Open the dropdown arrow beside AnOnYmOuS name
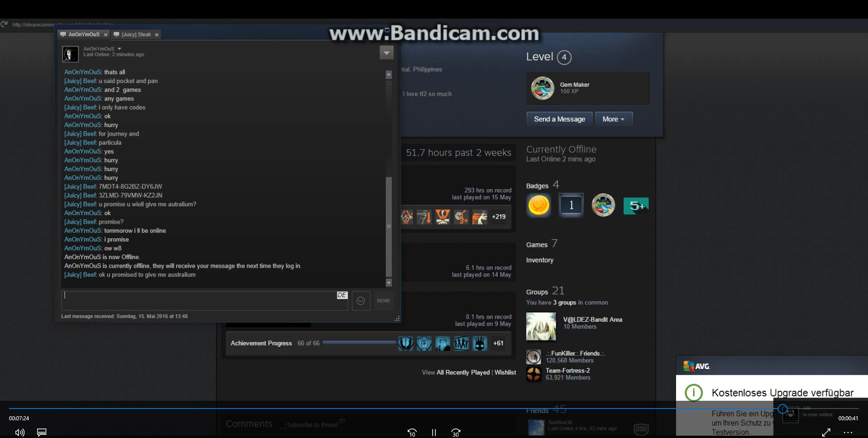Screen dimensions: 868x438 pos(119,49)
